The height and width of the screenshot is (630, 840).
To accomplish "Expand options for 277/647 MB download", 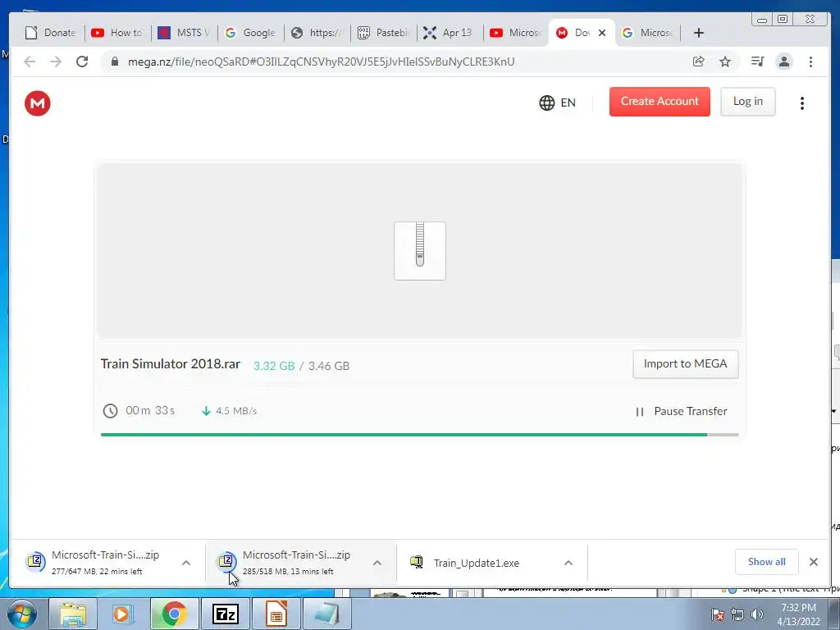I will pos(186,563).
